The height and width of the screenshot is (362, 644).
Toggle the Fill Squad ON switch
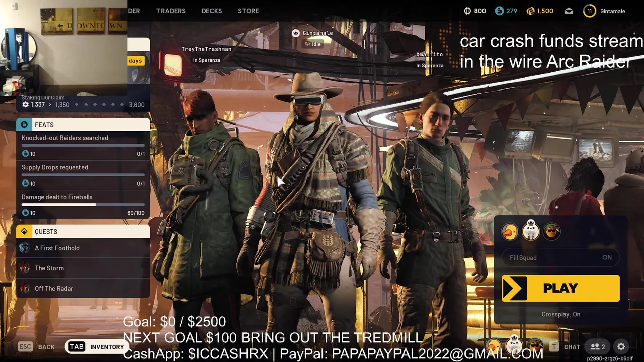point(560,258)
